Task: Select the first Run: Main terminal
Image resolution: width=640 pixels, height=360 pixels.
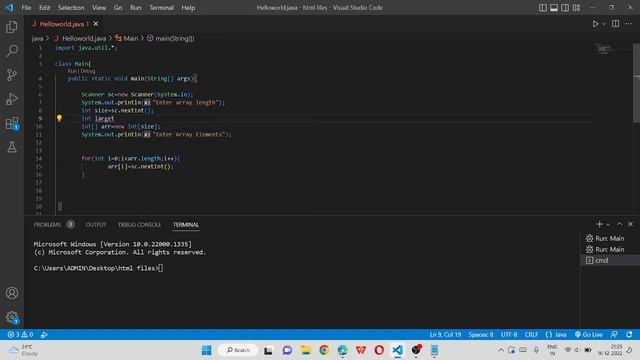Action: [x=610, y=238]
